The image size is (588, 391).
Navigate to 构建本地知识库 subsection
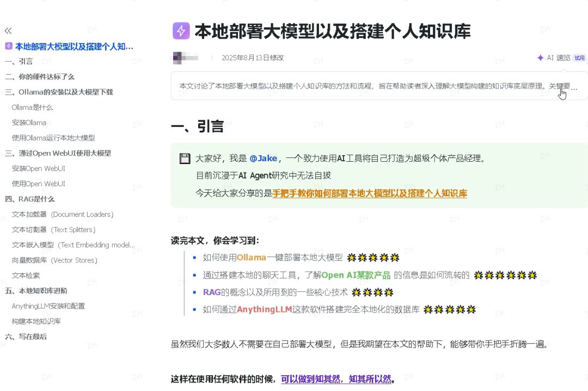tap(36, 322)
